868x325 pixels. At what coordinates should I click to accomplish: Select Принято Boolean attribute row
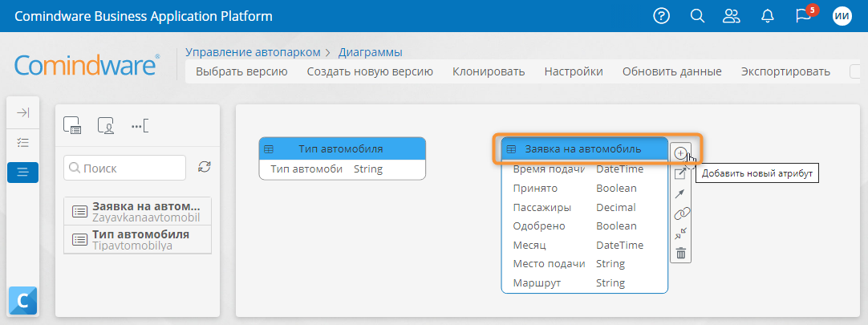(584, 189)
